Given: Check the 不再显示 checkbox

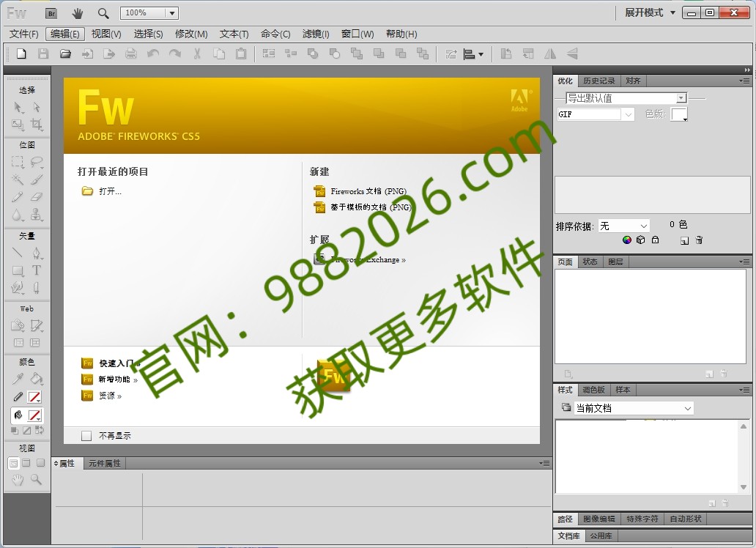Looking at the screenshot, I should pos(86,436).
